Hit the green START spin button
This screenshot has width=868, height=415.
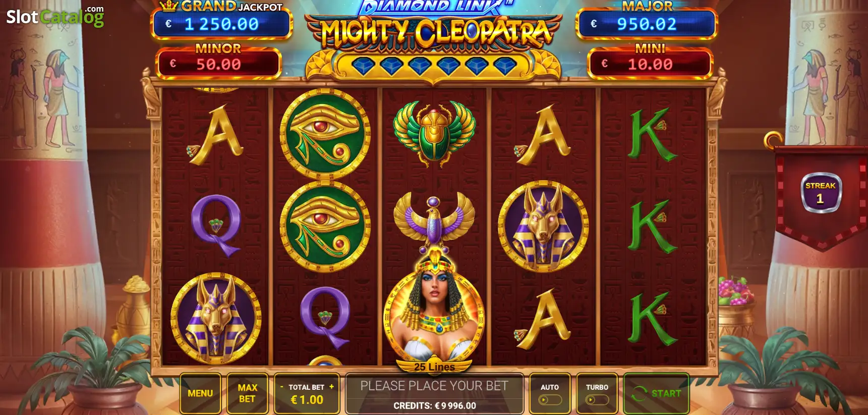[x=656, y=393]
